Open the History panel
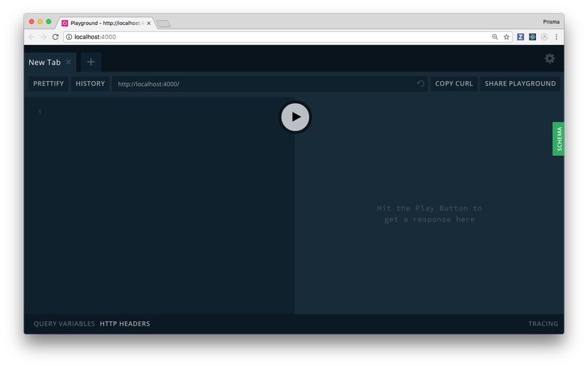This screenshot has width=588, height=368. coord(90,84)
